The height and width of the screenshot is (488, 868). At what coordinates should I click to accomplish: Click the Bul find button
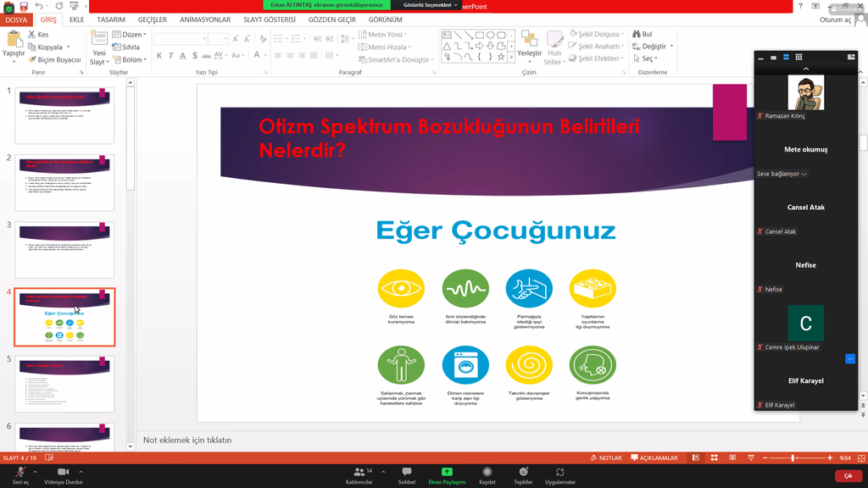pyautogui.click(x=642, y=35)
